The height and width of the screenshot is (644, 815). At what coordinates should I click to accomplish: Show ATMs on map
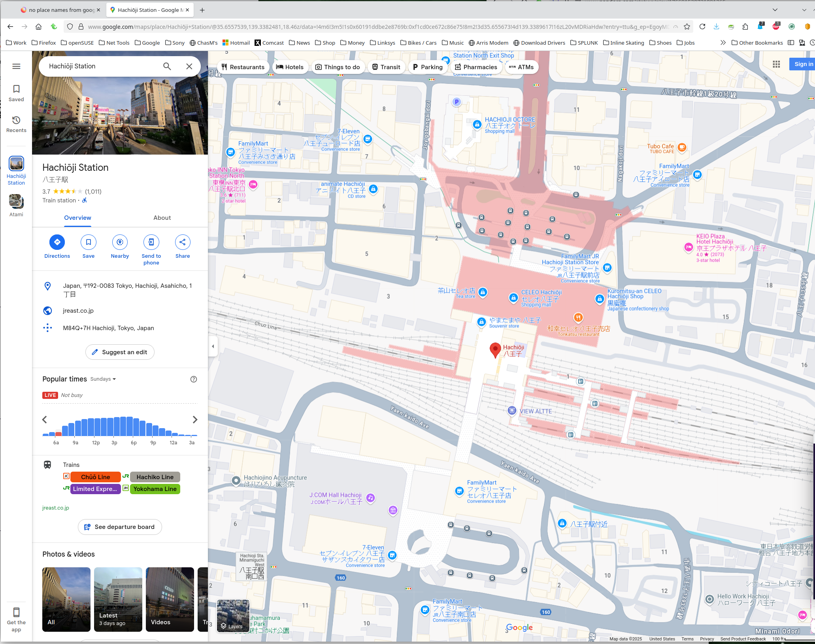click(521, 67)
